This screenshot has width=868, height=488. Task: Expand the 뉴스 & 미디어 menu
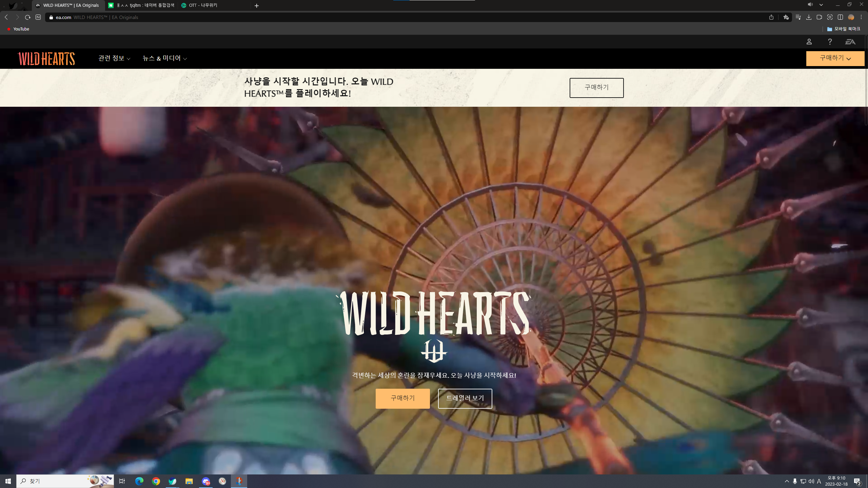click(165, 59)
